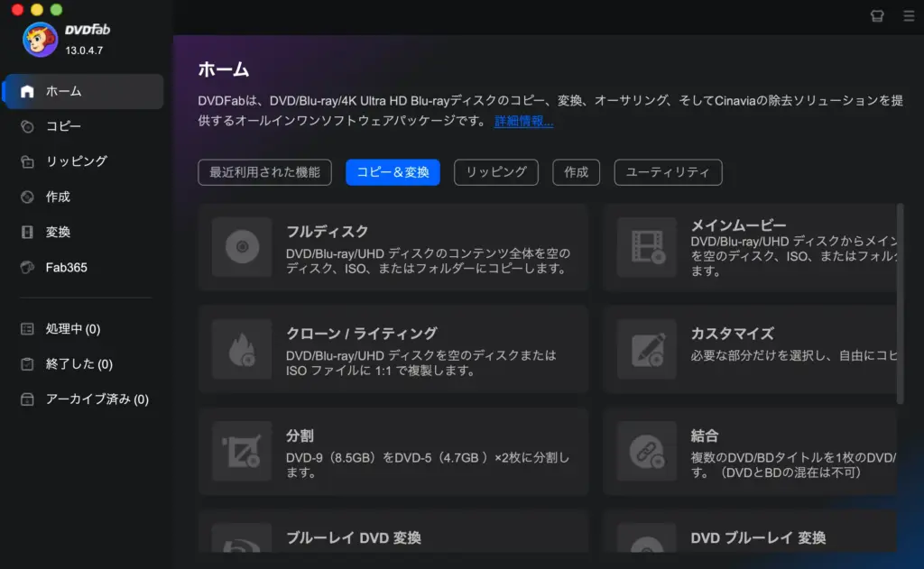Select the Clone/Burn (クローン/ライティング) icon

tap(241, 349)
